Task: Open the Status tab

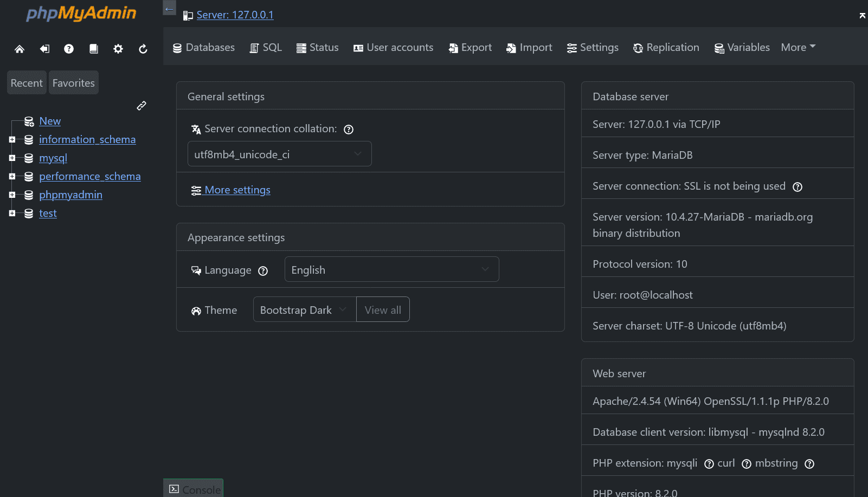Action: [318, 48]
